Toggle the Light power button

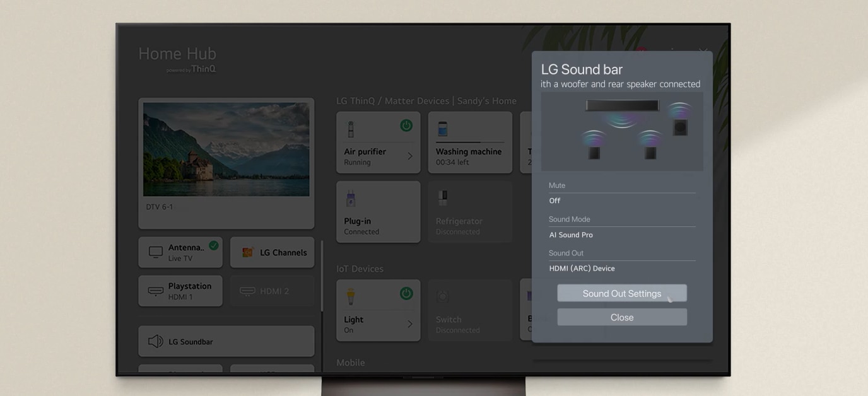[406, 293]
